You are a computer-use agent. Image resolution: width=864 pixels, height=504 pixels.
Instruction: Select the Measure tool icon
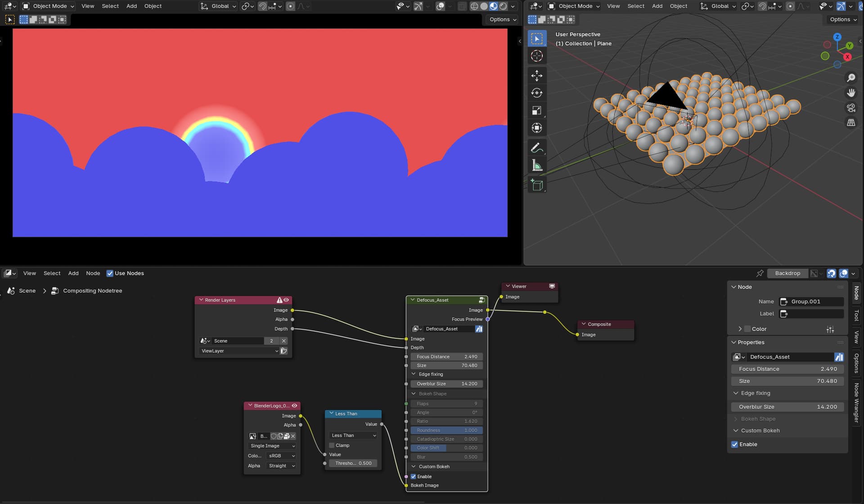537,165
